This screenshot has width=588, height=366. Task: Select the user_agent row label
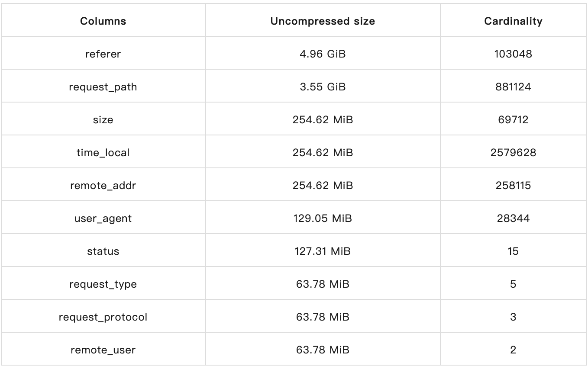click(x=103, y=218)
